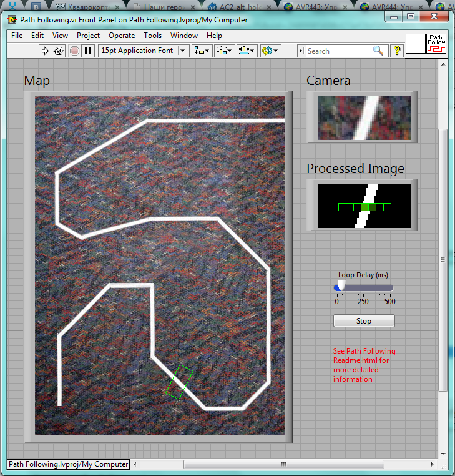Open the context help question mark
455x476 pixels.
[396, 51]
